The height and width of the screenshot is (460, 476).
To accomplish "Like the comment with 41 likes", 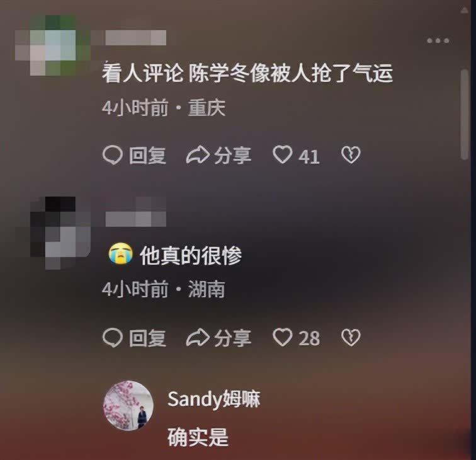I will (282, 154).
